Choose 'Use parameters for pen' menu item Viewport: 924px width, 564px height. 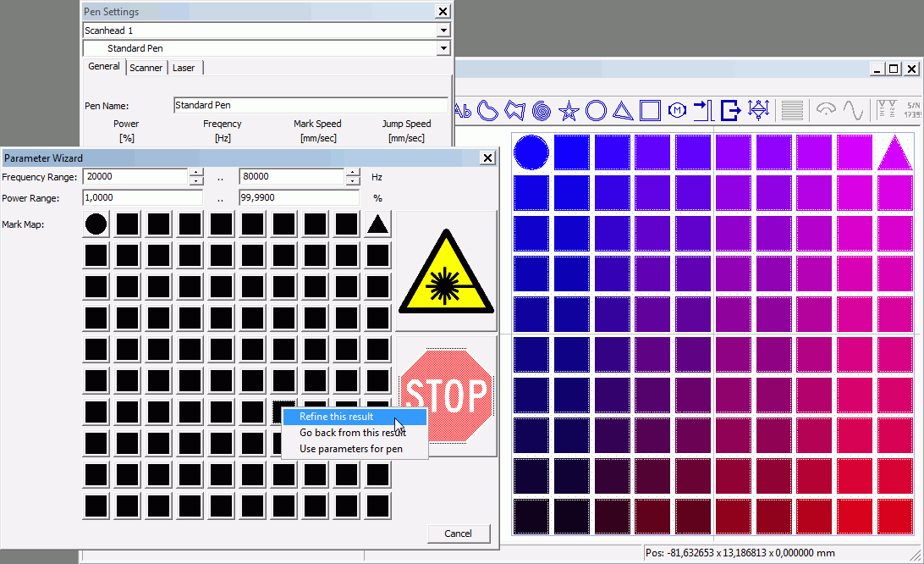(x=351, y=449)
